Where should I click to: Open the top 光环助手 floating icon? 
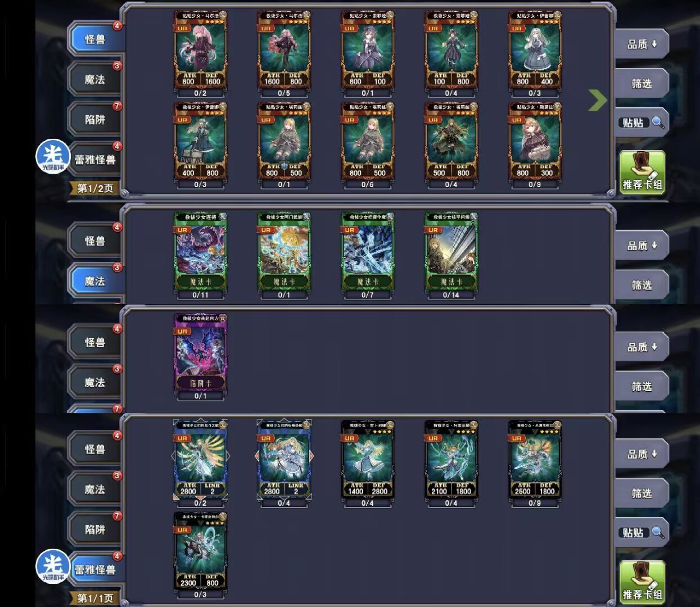pyautogui.click(x=53, y=156)
